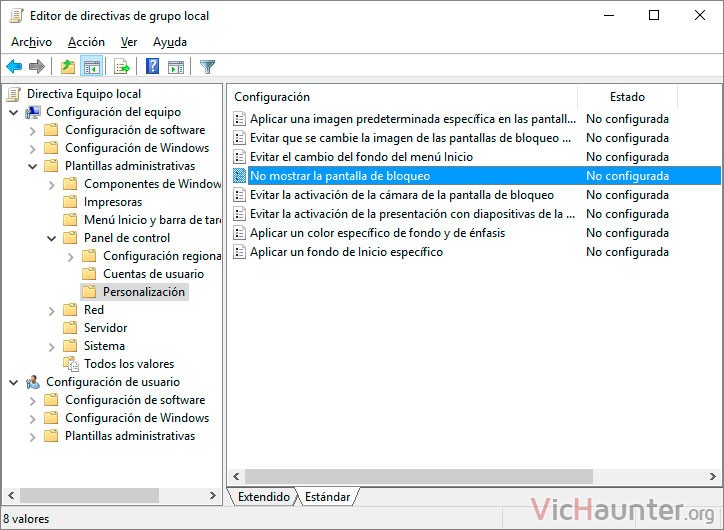The height and width of the screenshot is (530, 724).
Task: Open the Ver menu
Action: (129, 42)
